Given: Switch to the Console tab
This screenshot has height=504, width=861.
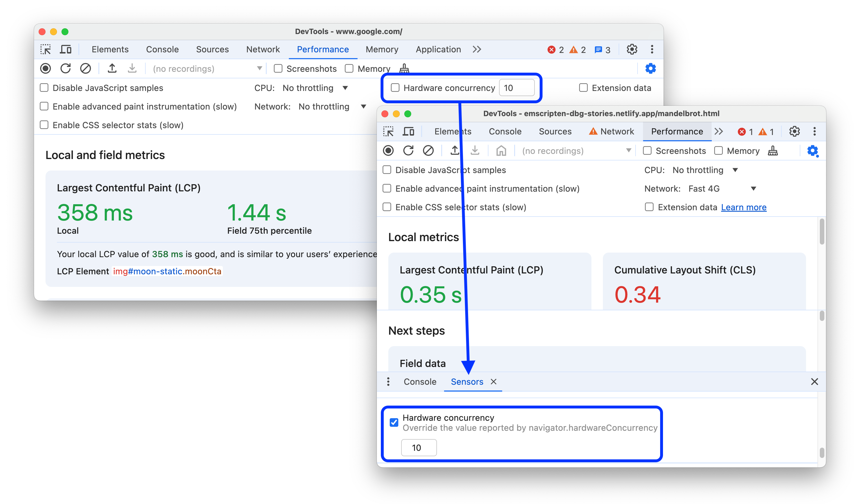Looking at the screenshot, I should 421,381.
